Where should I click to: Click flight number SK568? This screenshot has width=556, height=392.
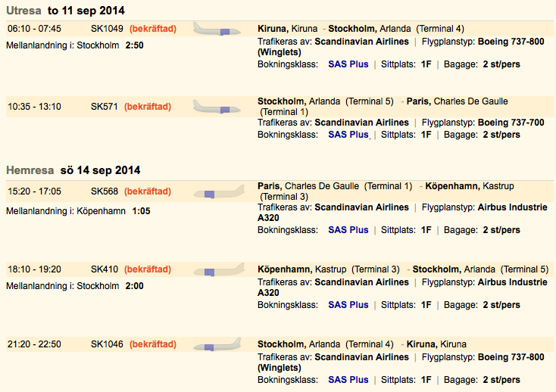[x=105, y=191]
